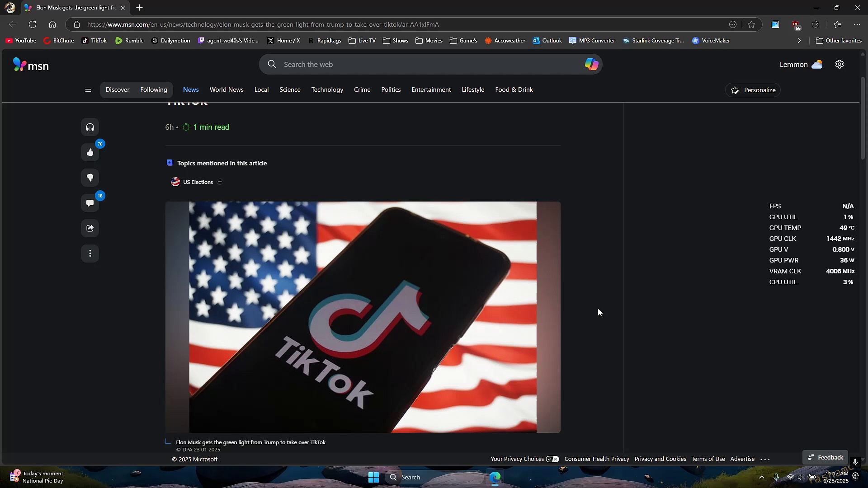Viewport: 868px width, 488px height.
Task: Show hidden system tray icons
Action: 762,478
